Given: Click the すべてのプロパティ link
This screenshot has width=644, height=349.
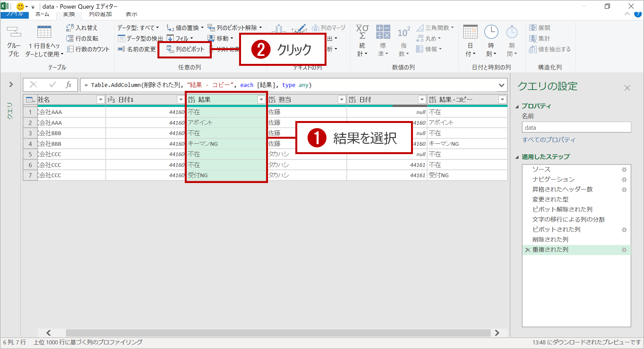Looking at the screenshot, I should tap(549, 140).
